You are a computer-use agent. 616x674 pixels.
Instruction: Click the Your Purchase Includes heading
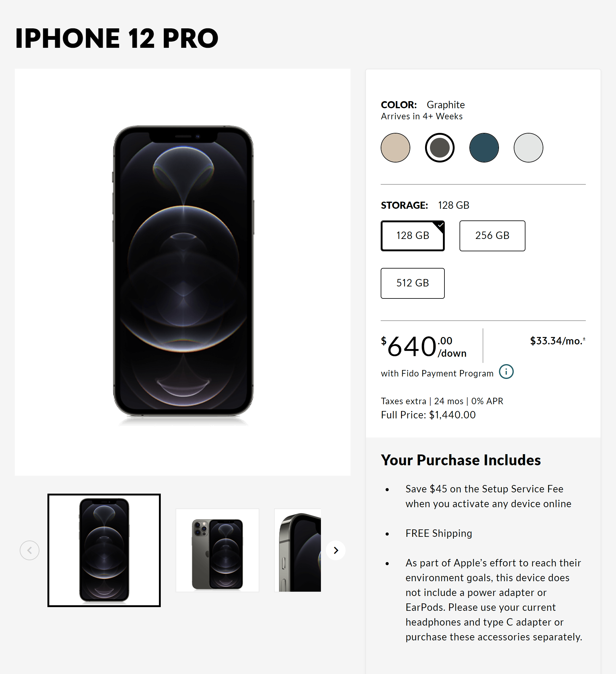click(x=461, y=460)
